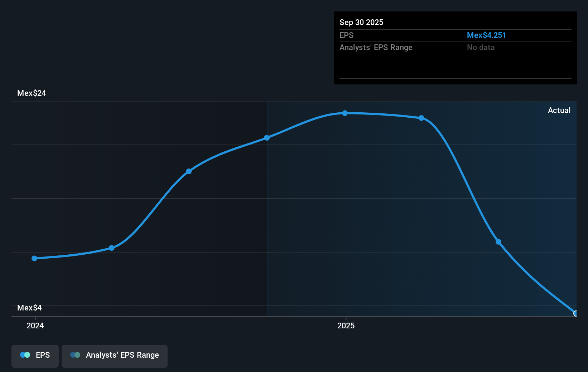Toggle the EPS series visibility in legend
The width and height of the screenshot is (588, 372).
(x=35, y=356)
